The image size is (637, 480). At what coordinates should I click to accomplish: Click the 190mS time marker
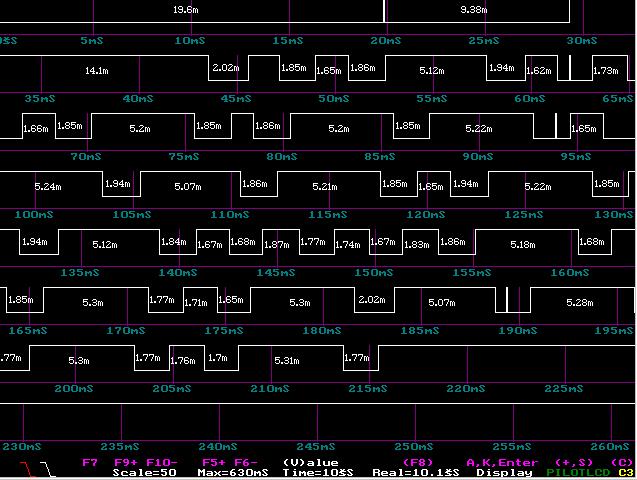click(x=518, y=331)
